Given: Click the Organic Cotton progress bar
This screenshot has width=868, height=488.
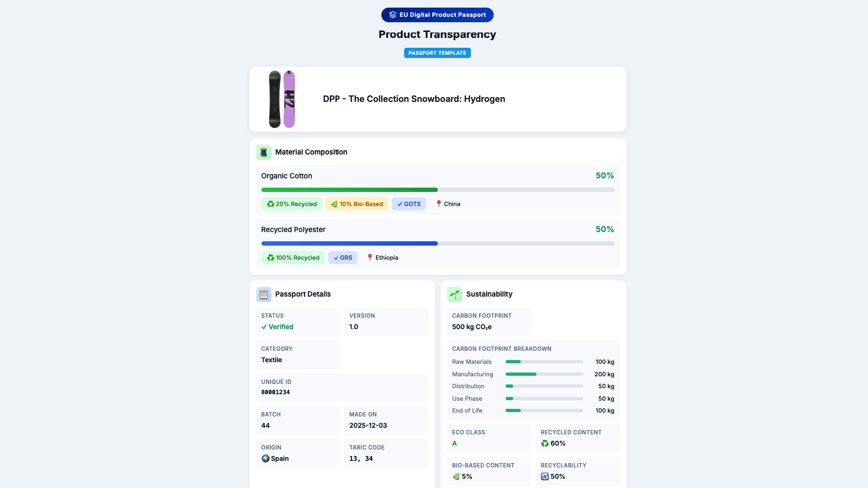Looking at the screenshot, I should [438, 190].
